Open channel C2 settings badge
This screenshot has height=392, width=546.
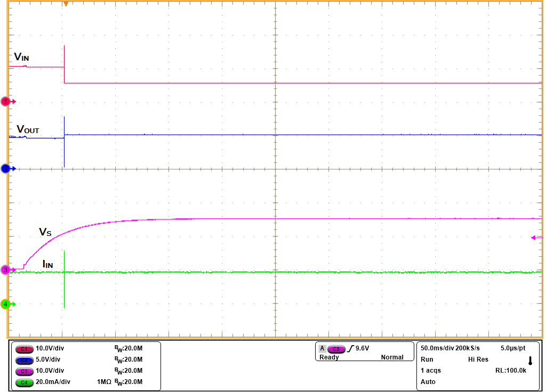[25, 360]
